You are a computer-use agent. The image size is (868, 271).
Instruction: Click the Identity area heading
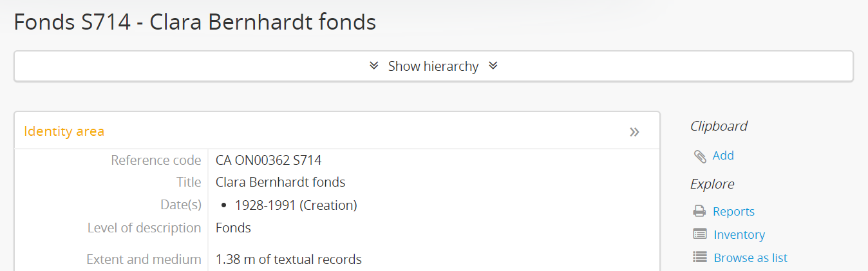point(64,131)
